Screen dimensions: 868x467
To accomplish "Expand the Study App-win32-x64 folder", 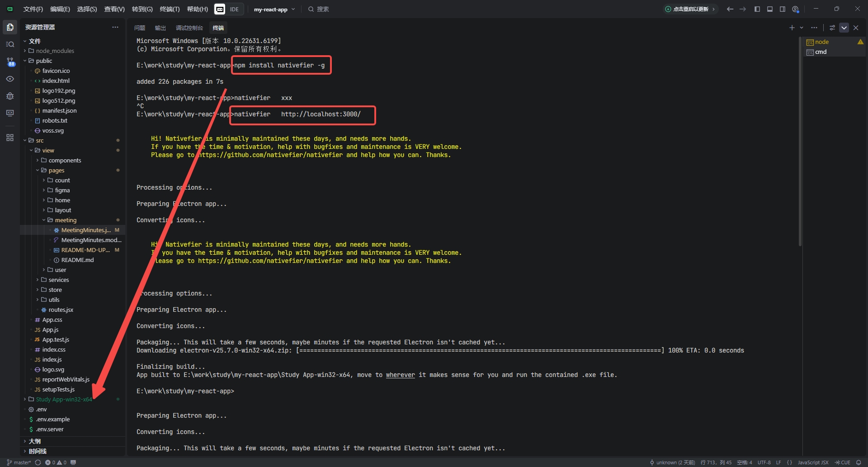I will [x=72, y=399].
